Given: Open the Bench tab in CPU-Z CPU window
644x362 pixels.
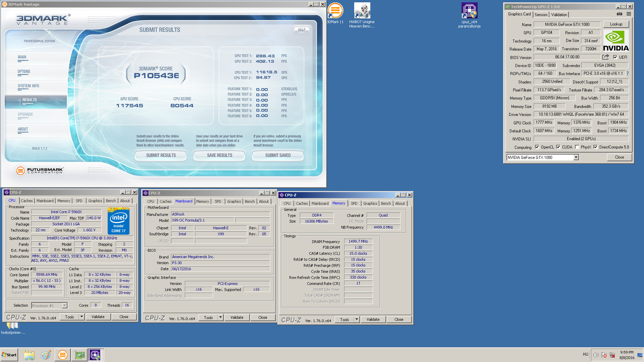Looking at the screenshot, I should [111, 201].
